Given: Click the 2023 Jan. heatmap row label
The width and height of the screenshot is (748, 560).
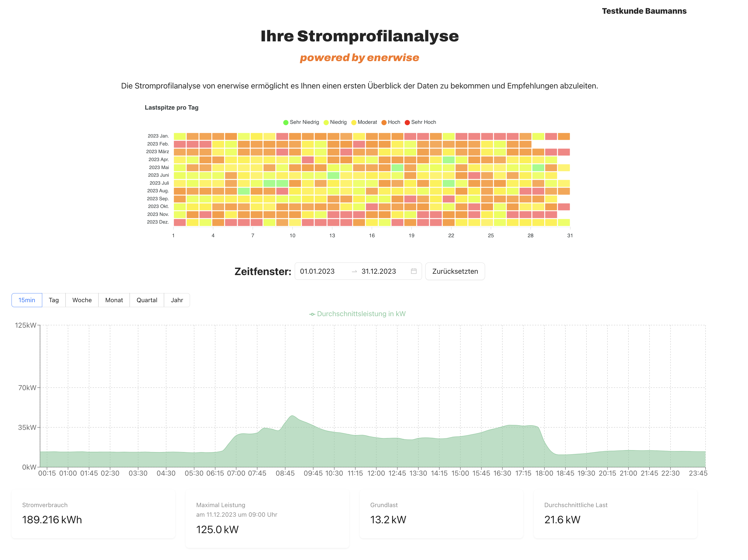Looking at the screenshot, I should [x=158, y=136].
